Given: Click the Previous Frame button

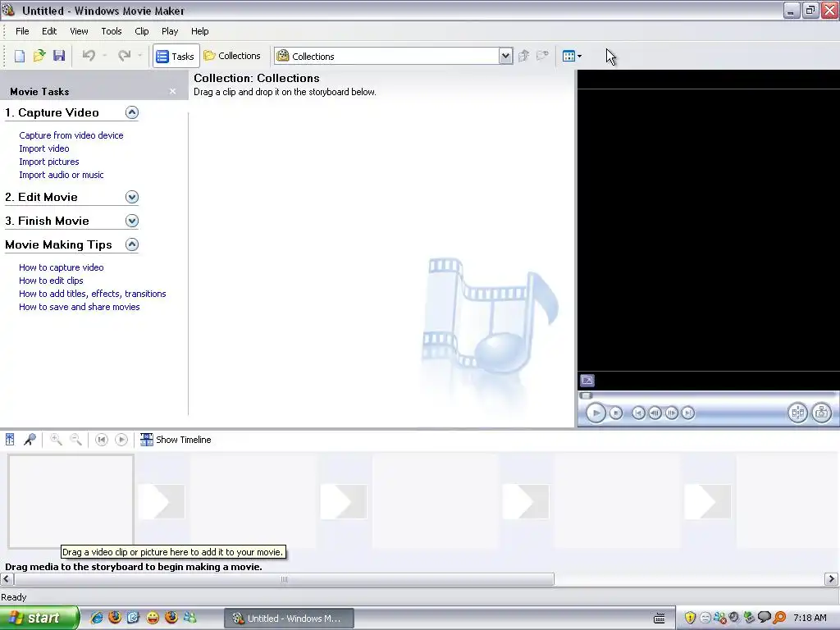Looking at the screenshot, I should pyautogui.click(x=655, y=413).
